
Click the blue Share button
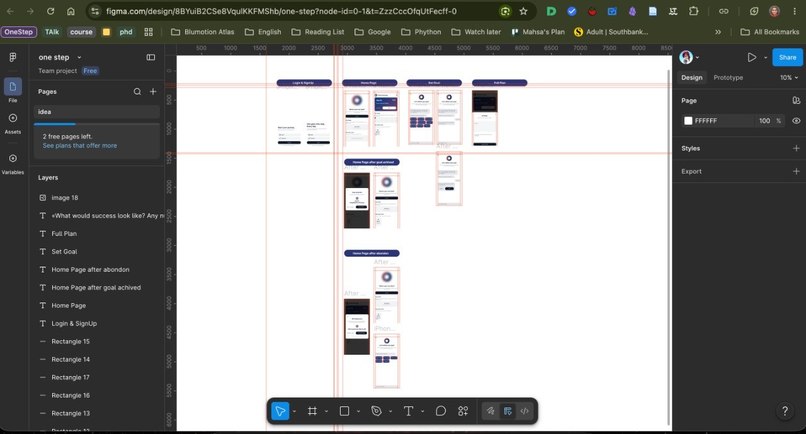tap(787, 57)
